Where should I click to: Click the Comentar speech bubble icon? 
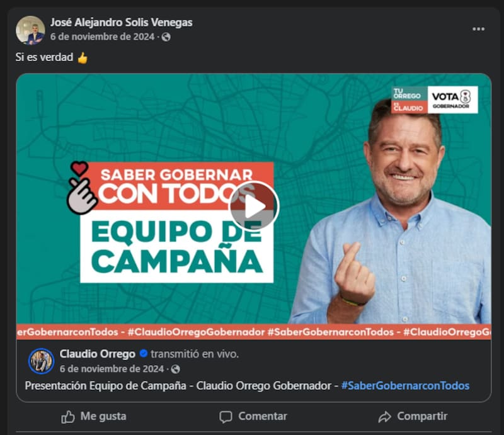(x=226, y=417)
